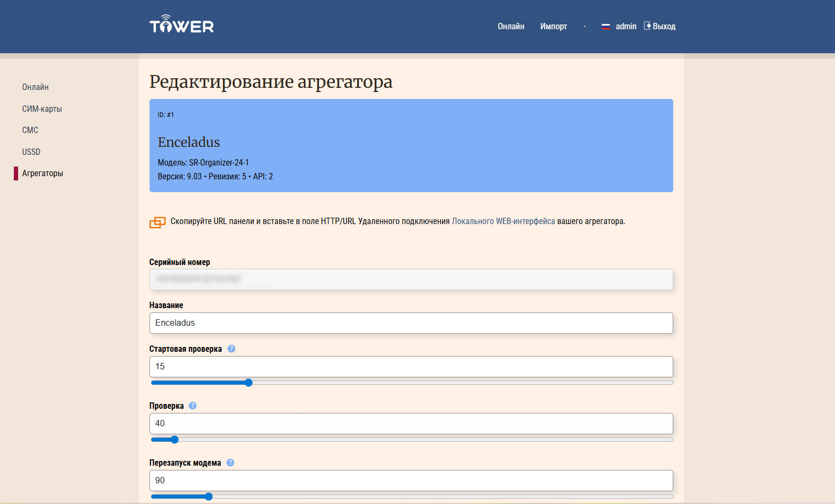Focus the Стартовая проверка field showing 15
835x504 pixels.
[x=411, y=367]
